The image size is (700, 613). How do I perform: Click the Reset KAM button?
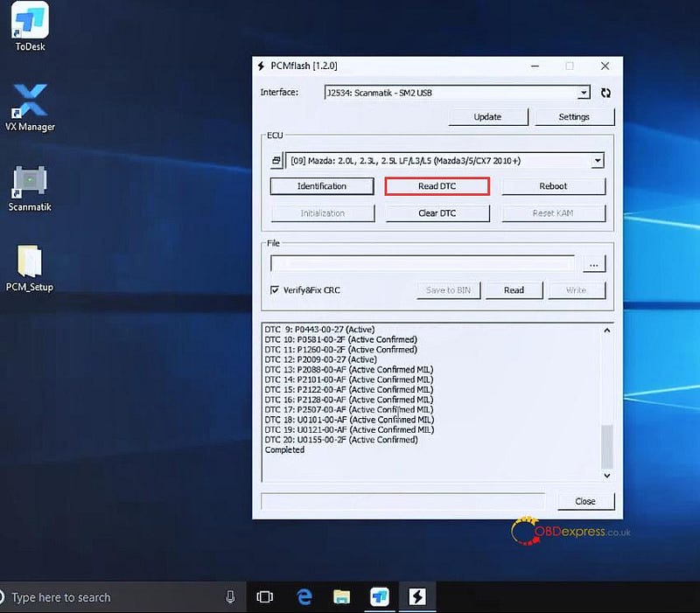[x=553, y=213]
